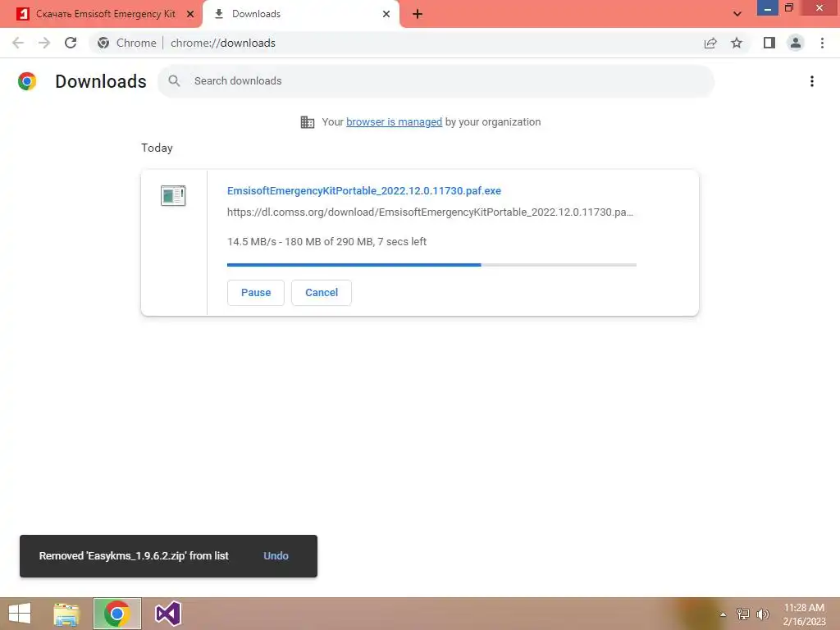Viewport: 840px width, 630px height.
Task: Show hidden system tray icons
Action: (x=724, y=614)
